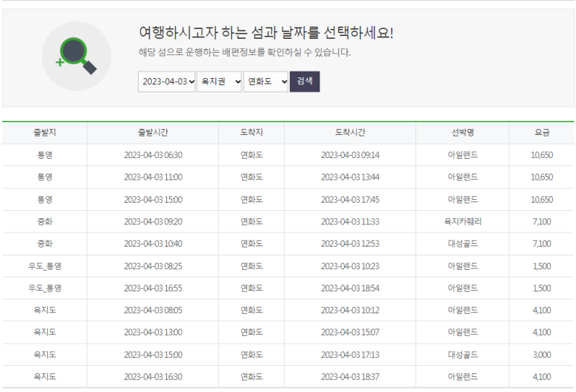Screen dimensions: 576x392
Task: Click the 도착시간 column header
Action: 349,133
